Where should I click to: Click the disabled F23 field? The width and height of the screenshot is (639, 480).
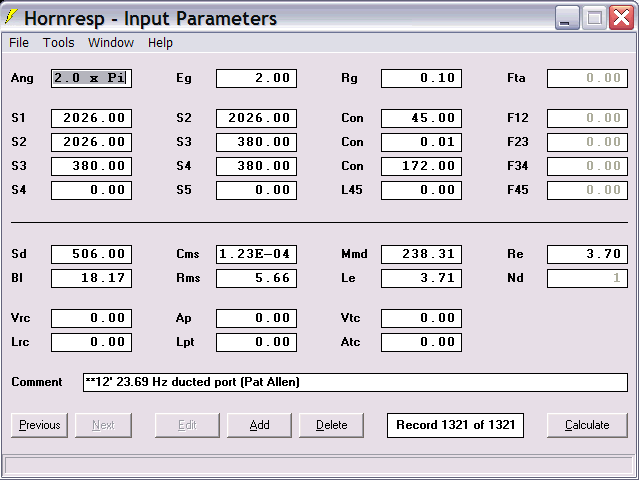point(587,142)
